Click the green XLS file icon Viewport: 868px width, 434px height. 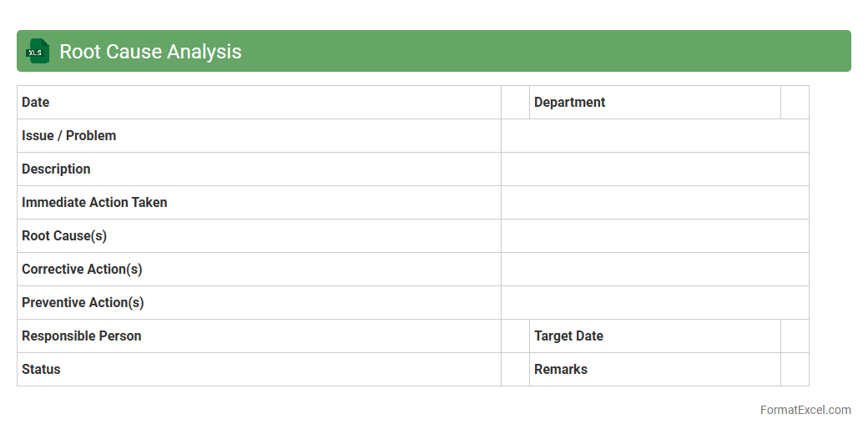(38, 51)
